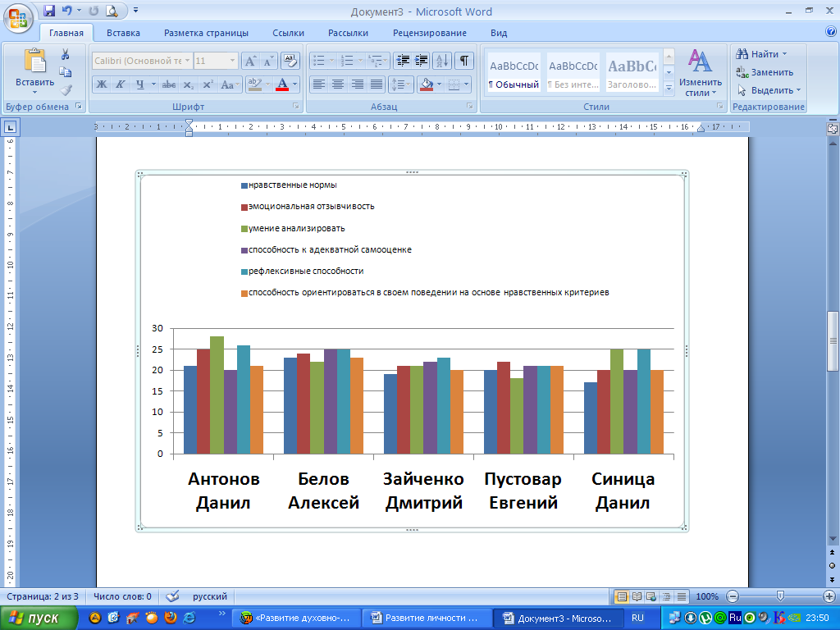Click the Windows пуск Start button
This screenshot has width=840, height=630.
[39, 619]
